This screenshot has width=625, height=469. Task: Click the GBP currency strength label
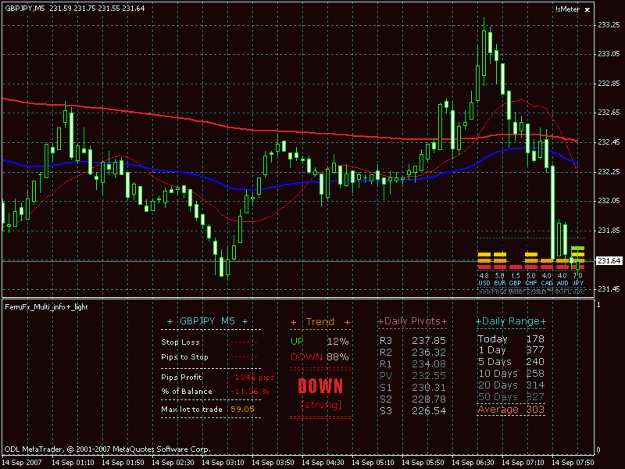coord(515,283)
